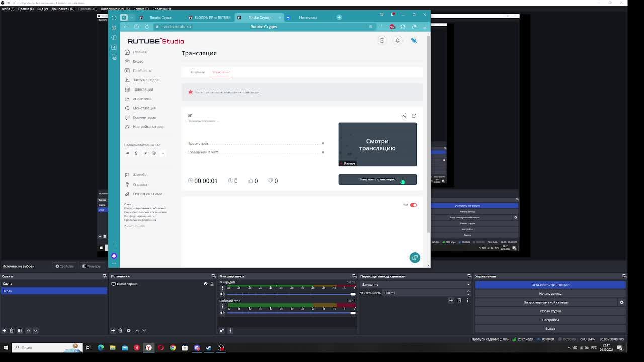This screenshot has height=362, width=644.
Task: Open OBS Настройки from Управление panel
Action: point(550,320)
